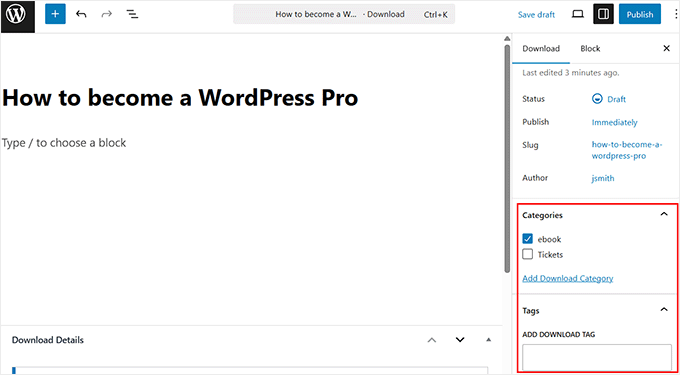Undo the last change
The image size is (680, 375).
click(81, 14)
